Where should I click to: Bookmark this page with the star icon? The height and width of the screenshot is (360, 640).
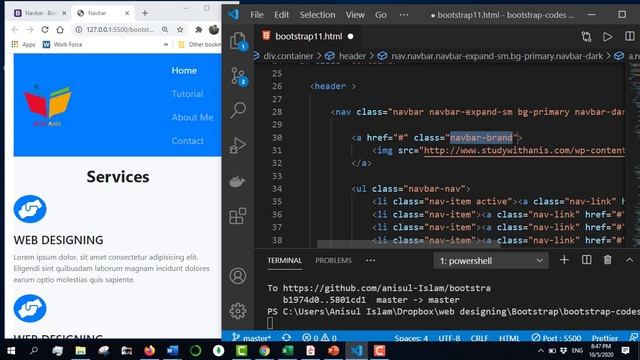point(180,29)
